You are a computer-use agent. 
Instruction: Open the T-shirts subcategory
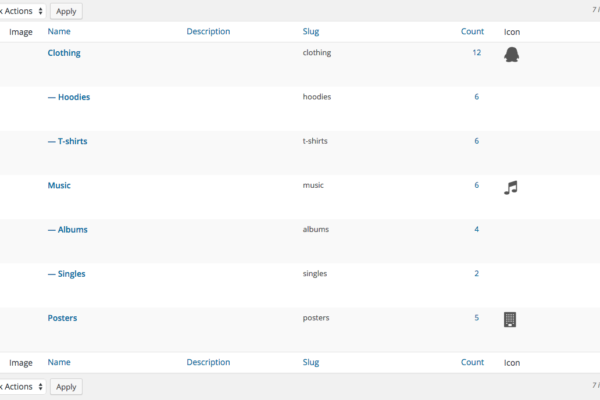(x=67, y=141)
